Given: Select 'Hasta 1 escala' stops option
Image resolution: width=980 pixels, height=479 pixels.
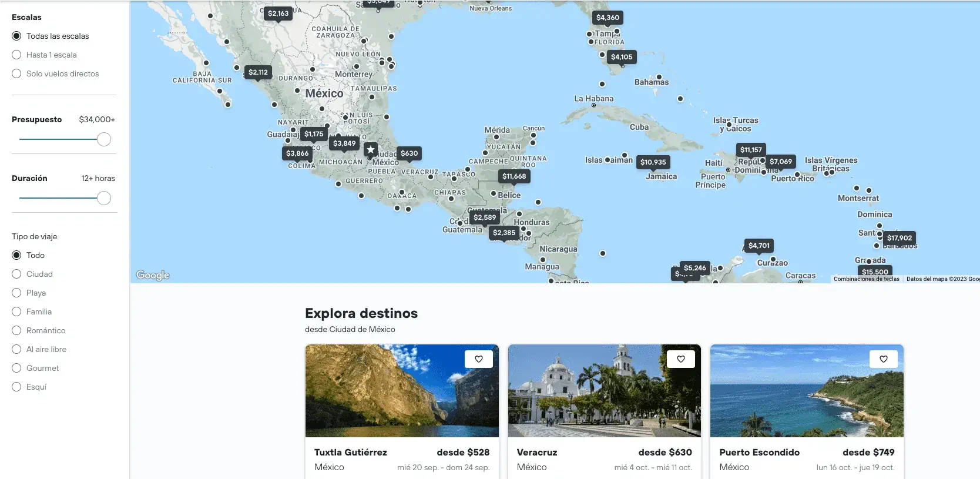Looking at the screenshot, I should coord(16,55).
